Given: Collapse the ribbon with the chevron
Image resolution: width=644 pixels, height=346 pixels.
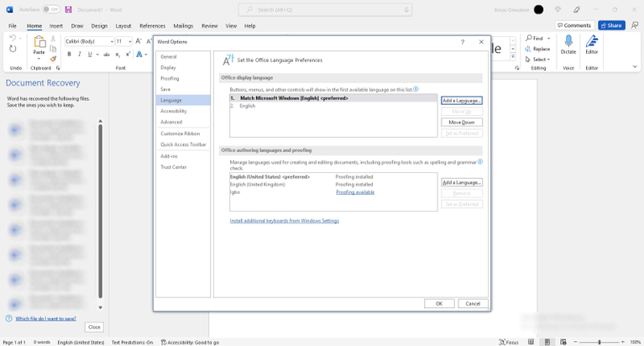Looking at the screenshot, I should point(635,66).
